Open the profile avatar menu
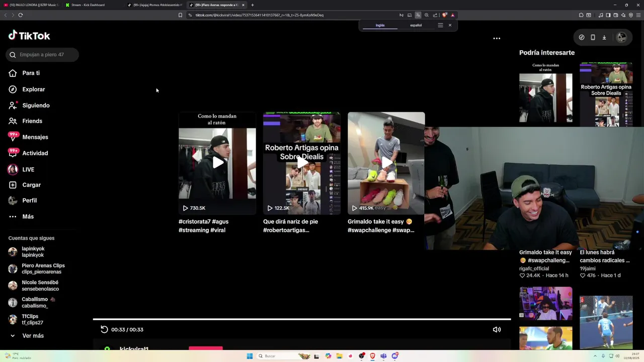Viewport: 644px width, 362px height. click(621, 37)
